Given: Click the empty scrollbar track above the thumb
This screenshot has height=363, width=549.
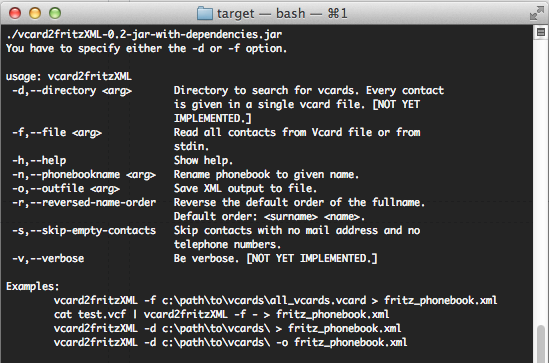Looking at the screenshot, I should pyautogui.click(x=541, y=180).
